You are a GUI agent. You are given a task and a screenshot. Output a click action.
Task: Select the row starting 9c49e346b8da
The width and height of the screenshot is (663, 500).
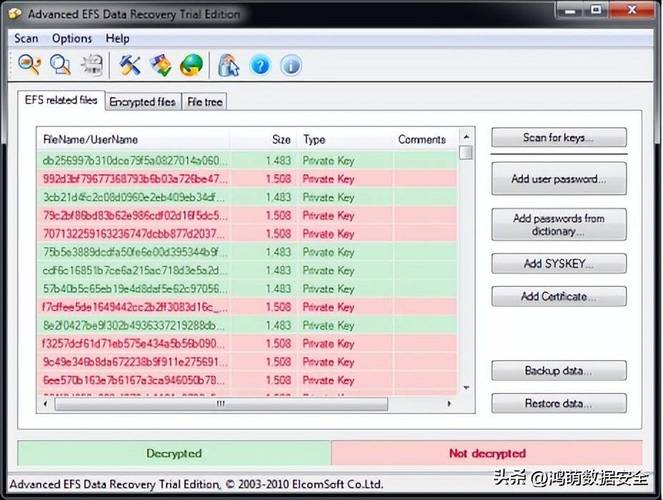(247, 362)
